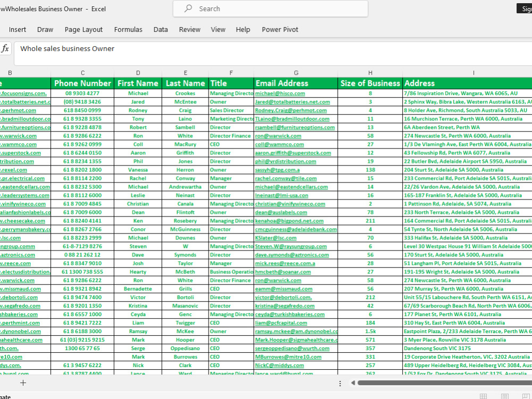Screen dimensions: 532x399
Task: Select business size cell 138
Action: [x=370, y=170]
